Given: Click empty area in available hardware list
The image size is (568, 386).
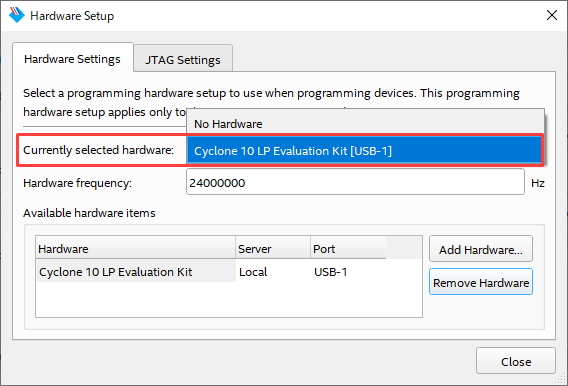Looking at the screenshot, I should point(229,299).
